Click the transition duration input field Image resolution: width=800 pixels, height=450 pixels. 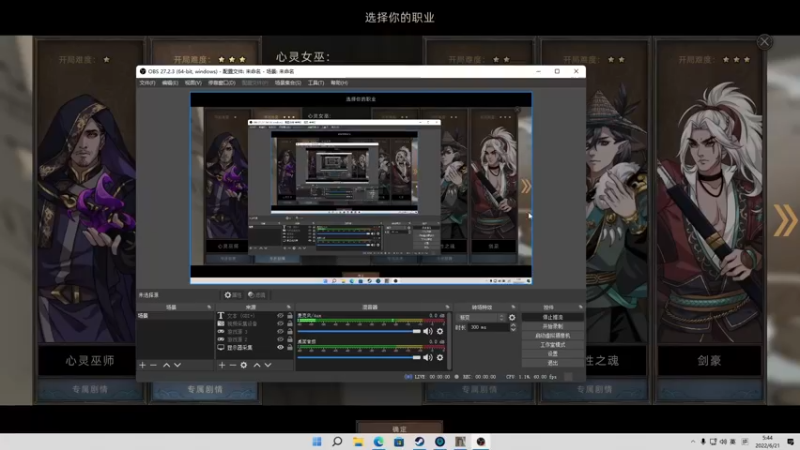[488, 328]
